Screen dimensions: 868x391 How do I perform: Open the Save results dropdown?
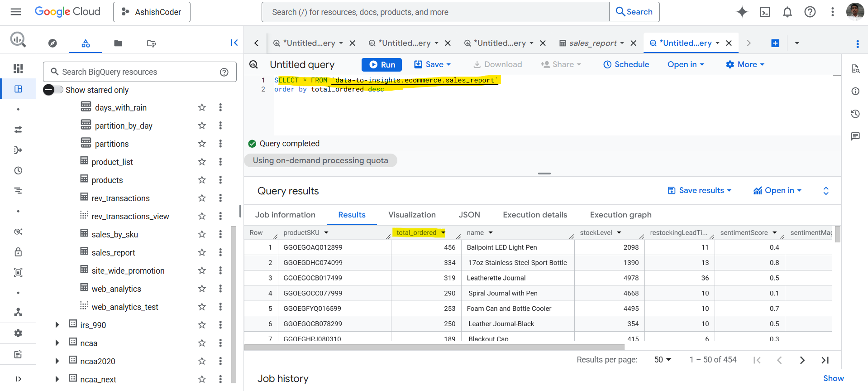coord(700,191)
